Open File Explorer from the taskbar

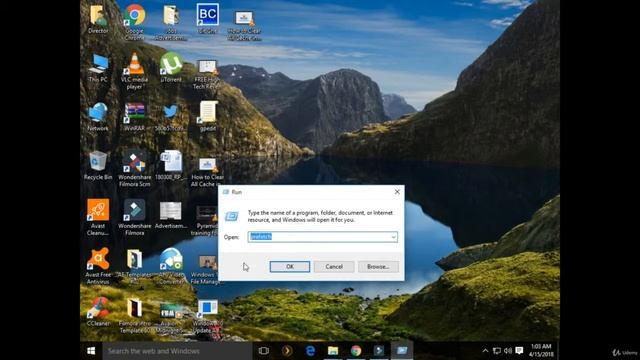(333, 351)
